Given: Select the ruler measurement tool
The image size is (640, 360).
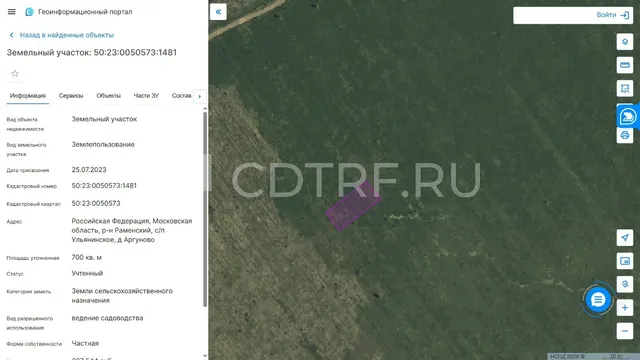Looking at the screenshot, I should tap(624, 65).
